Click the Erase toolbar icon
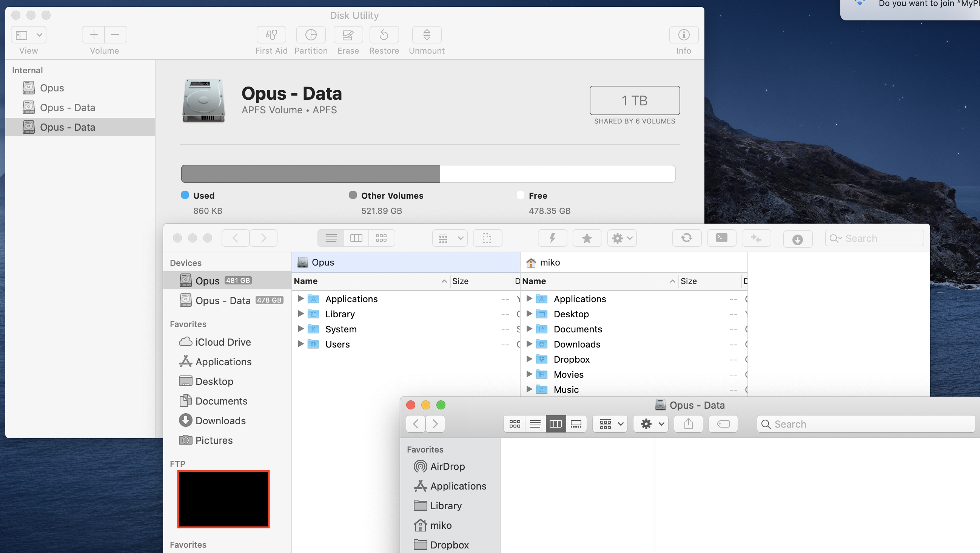 pos(348,35)
